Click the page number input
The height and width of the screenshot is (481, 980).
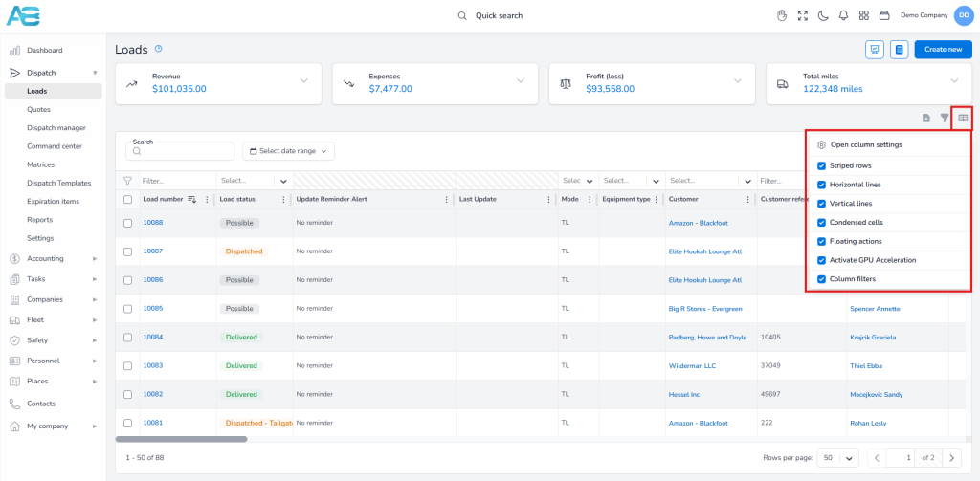pos(900,458)
